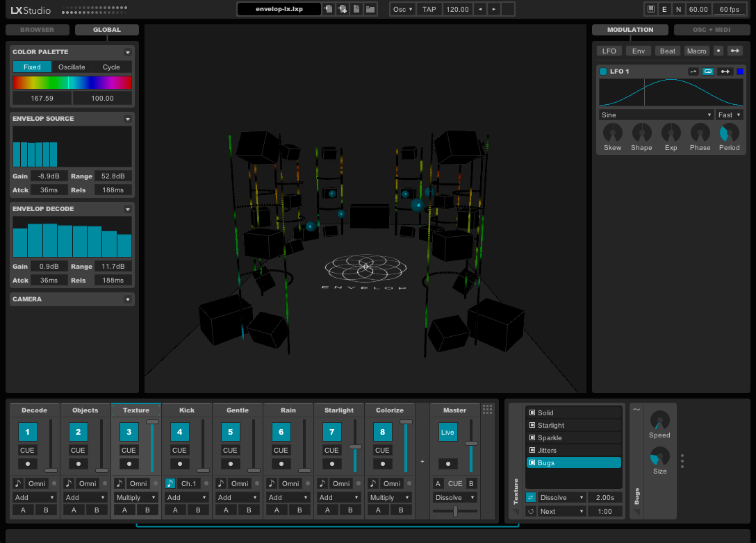756x543 pixels.
Task: Toggle channel 1 Decode enable button
Action: click(x=28, y=432)
